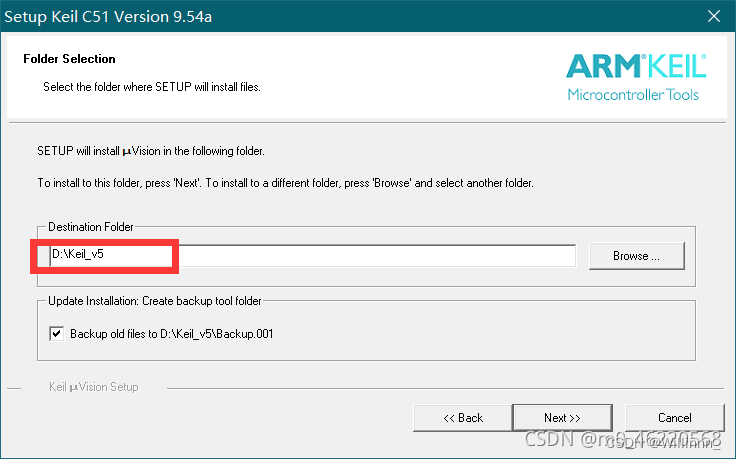736x459 pixels.
Task: Cancel the Keil C51 setup
Action: (675, 418)
